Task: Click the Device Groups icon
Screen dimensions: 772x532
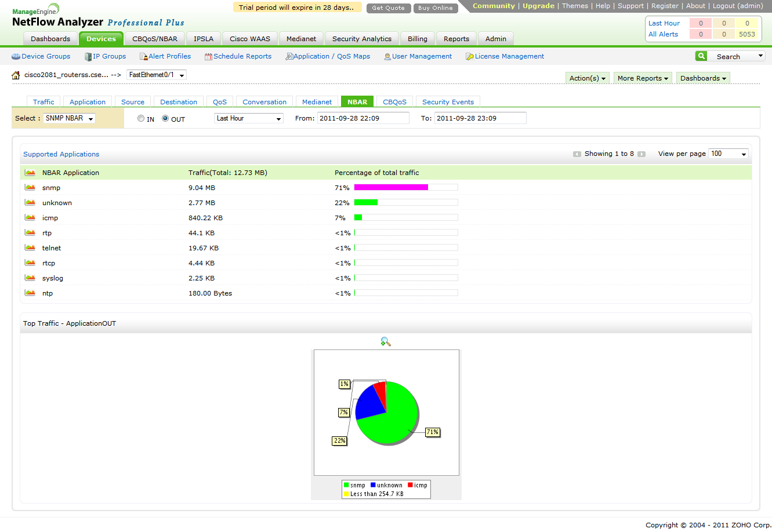Action: pyautogui.click(x=16, y=57)
